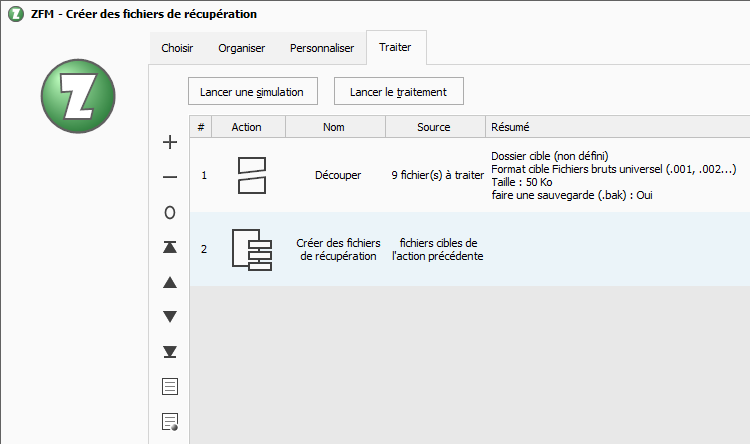Open the Organiser tab
Image resolution: width=750 pixels, height=444 pixels.
click(242, 48)
